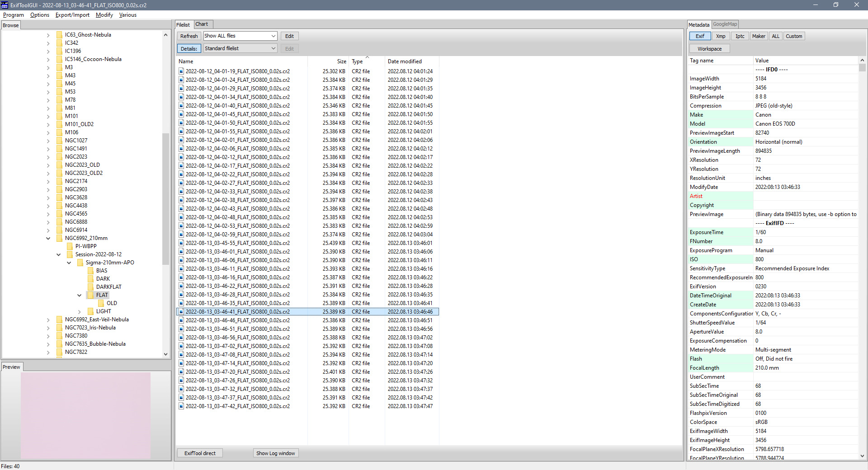Select file 2022-08-13_03-46-46_FLAT_ISO800_0.02s.cr2

coord(307,320)
